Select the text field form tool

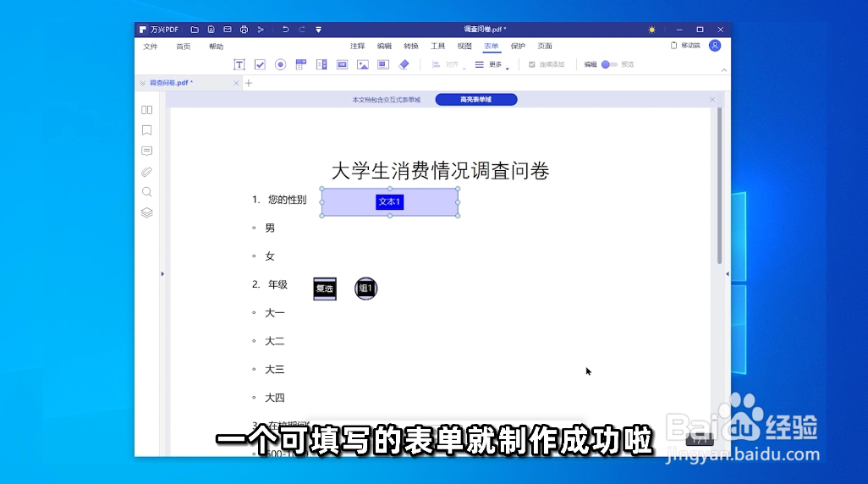(239, 65)
